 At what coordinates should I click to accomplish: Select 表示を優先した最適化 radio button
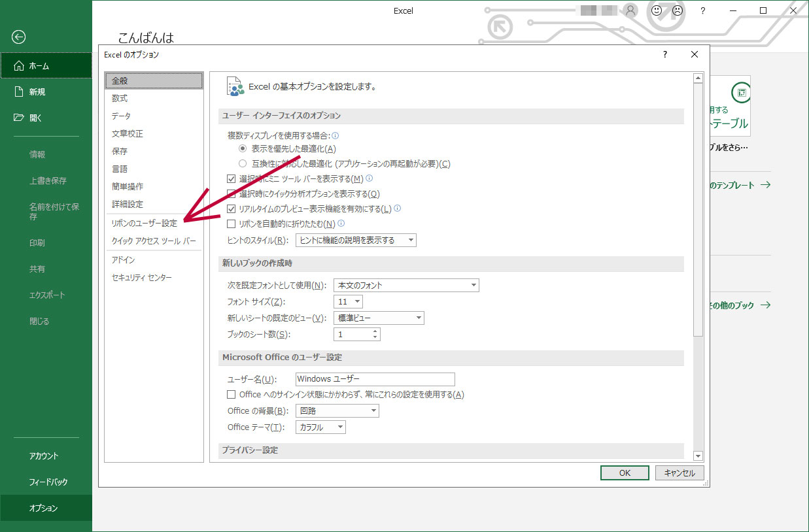[243, 149]
